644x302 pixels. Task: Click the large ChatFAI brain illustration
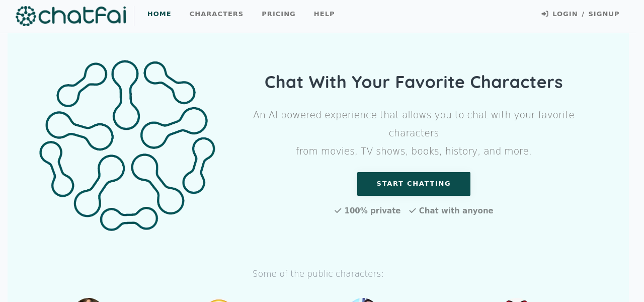click(x=127, y=145)
